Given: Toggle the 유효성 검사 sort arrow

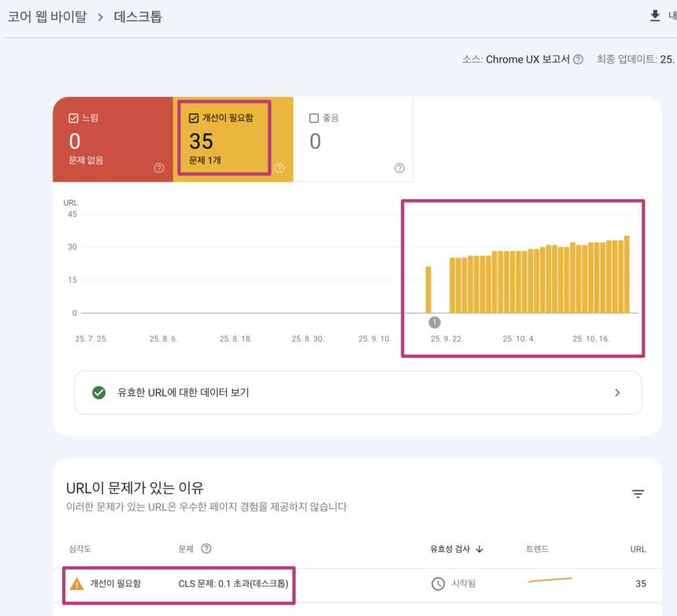Looking at the screenshot, I should 479,549.
